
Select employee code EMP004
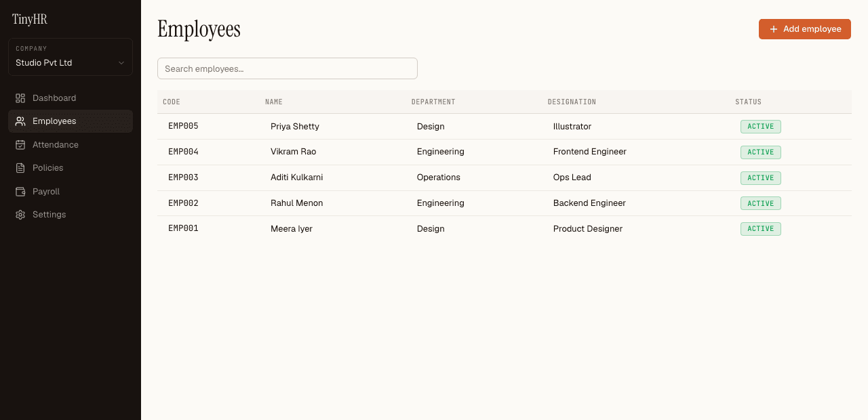[183, 152]
